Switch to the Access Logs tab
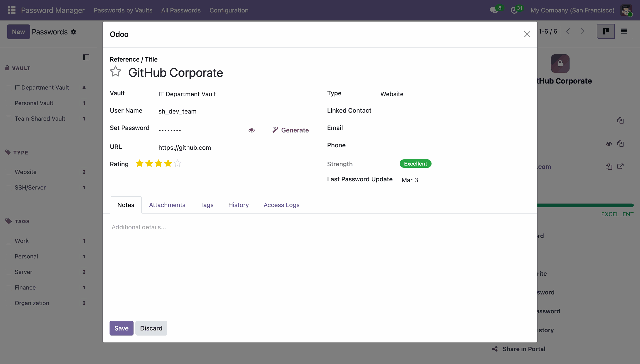The height and width of the screenshot is (364, 640). pyautogui.click(x=281, y=205)
